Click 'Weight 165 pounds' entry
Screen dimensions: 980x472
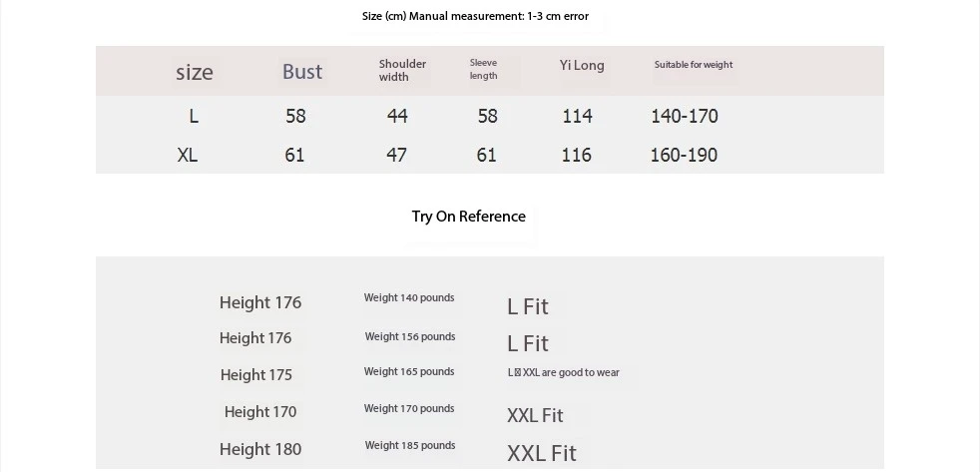click(x=409, y=371)
